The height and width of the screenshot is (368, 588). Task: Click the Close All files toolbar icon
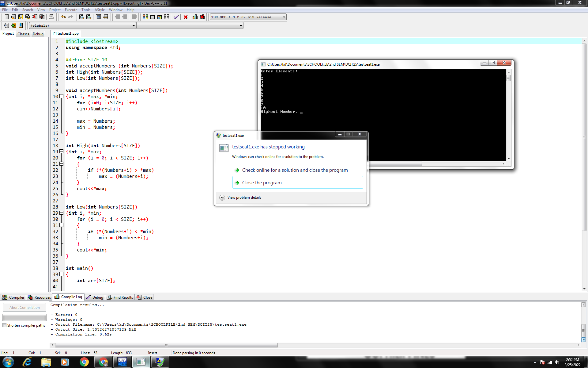click(42, 17)
